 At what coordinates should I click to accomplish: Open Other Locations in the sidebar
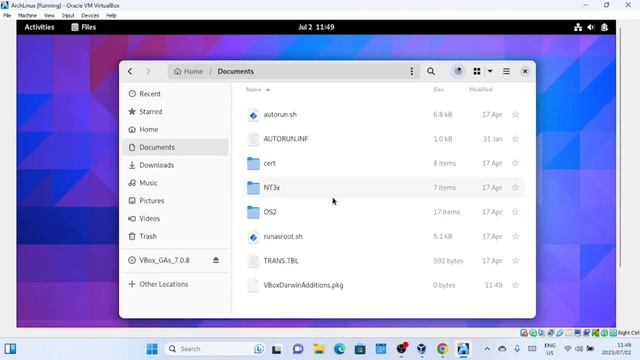(x=175, y=284)
